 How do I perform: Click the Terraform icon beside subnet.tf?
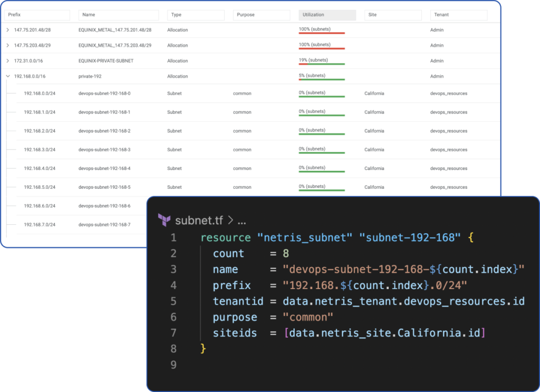click(x=165, y=220)
